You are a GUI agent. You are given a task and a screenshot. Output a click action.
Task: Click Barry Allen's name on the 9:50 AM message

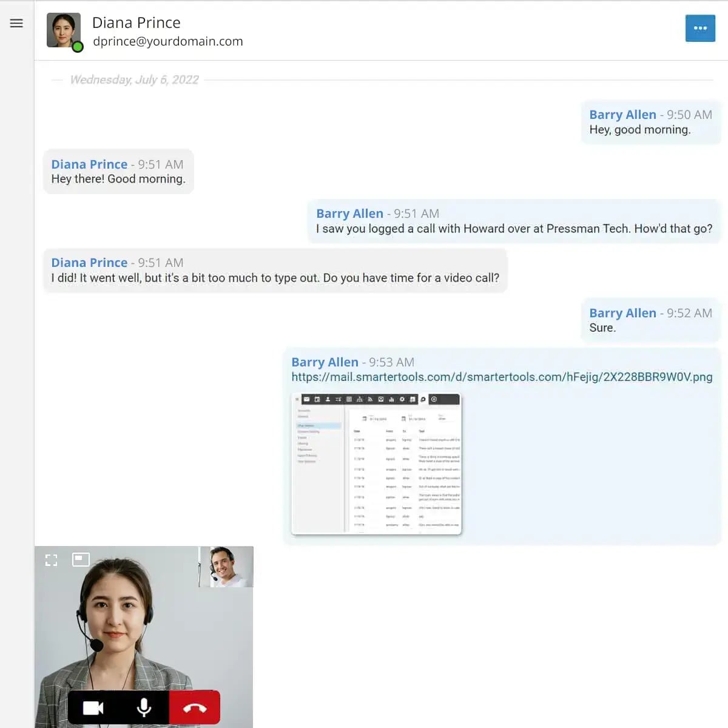point(622,115)
